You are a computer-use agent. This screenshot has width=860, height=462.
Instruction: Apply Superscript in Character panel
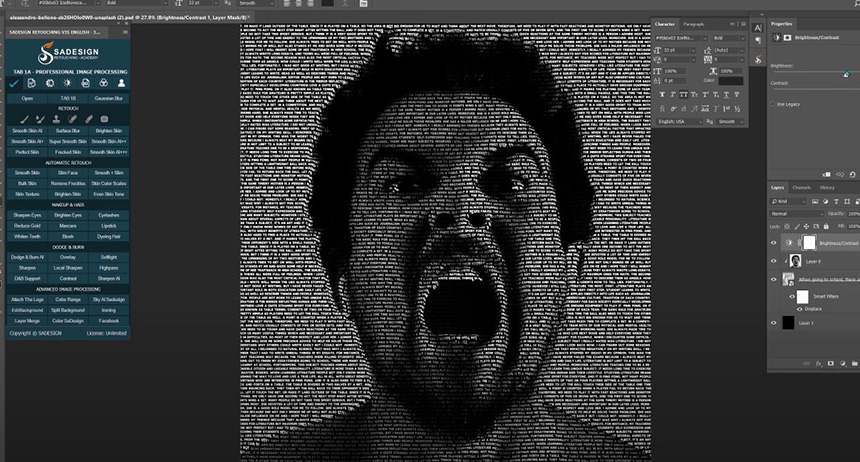tap(705, 95)
